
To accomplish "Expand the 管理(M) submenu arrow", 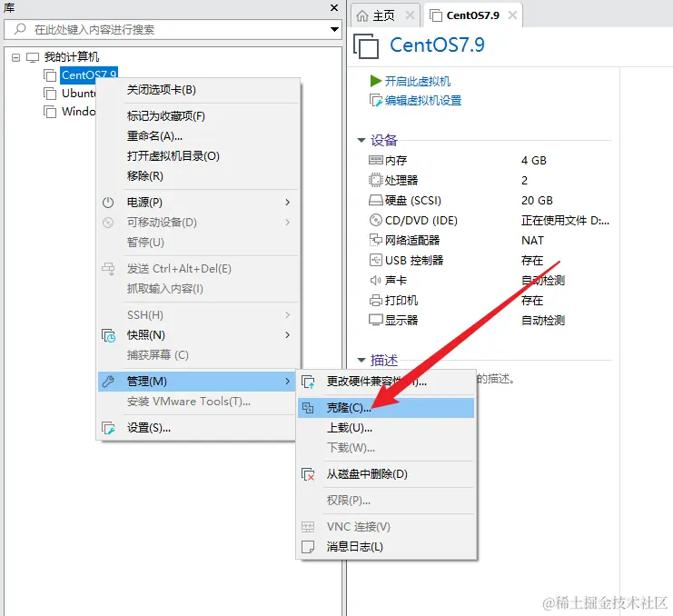I will 288,382.
